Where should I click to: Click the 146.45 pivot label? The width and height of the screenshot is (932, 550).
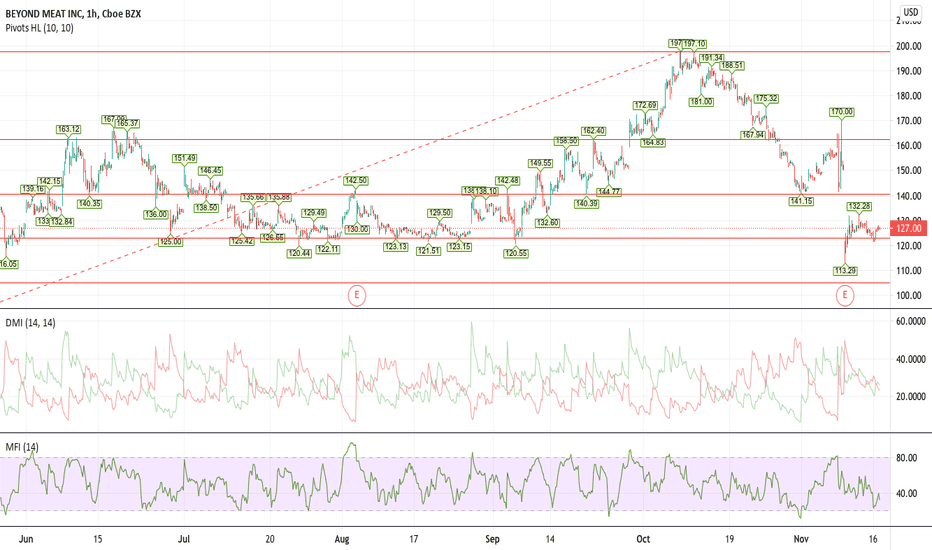click(x=210, y=170)
